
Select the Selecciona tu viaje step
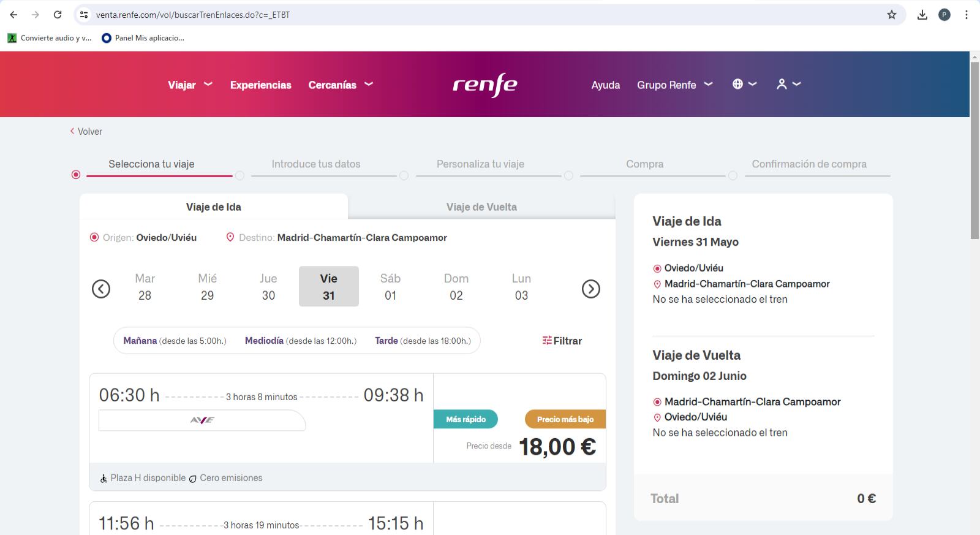point(151,164)
